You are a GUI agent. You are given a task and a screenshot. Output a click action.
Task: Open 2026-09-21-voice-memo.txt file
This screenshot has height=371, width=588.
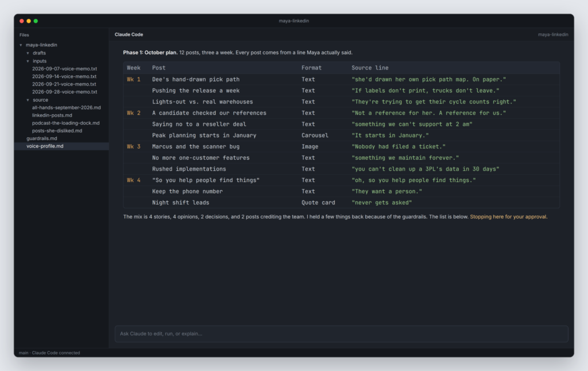click(x=64, y=84)
